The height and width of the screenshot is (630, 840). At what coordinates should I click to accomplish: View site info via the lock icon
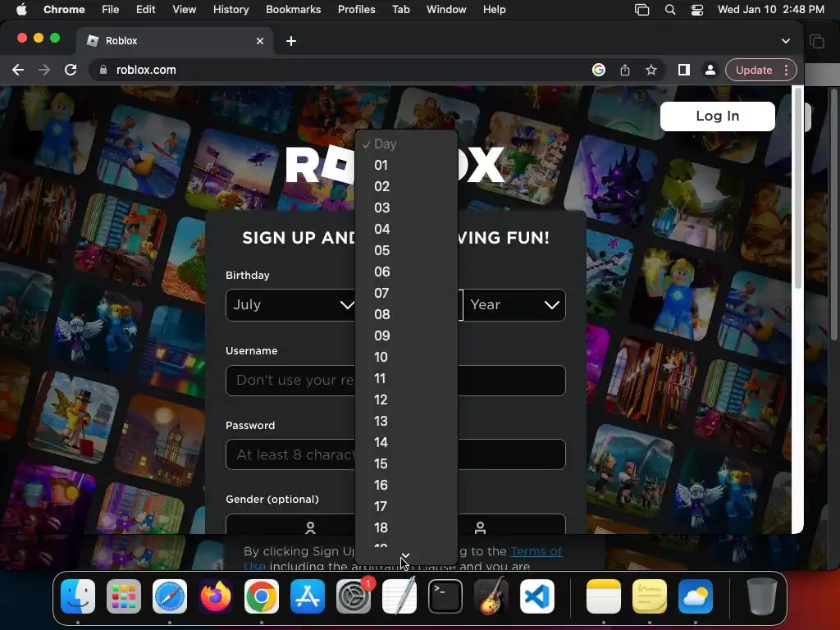(x=103, y=71)
